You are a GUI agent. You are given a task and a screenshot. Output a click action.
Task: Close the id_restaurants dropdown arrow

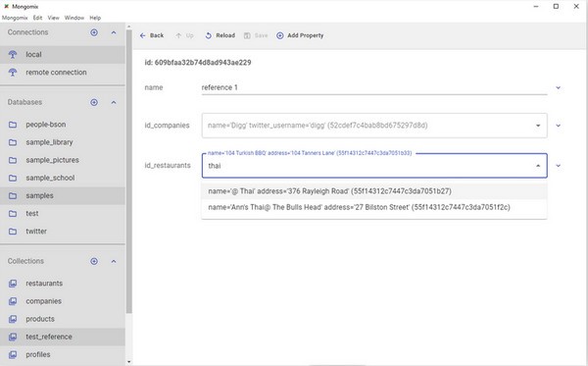coord(538,166)
